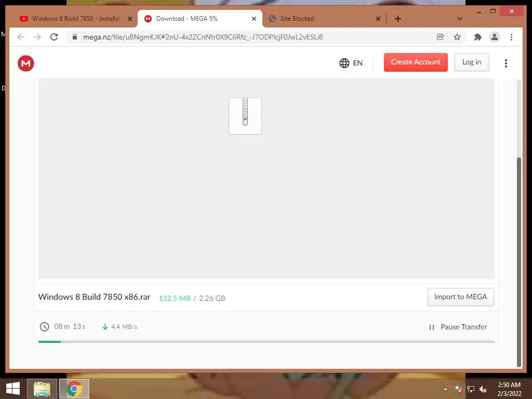
Task: Select the Download - MEGA 5% tab
Action: click(199, 19)
